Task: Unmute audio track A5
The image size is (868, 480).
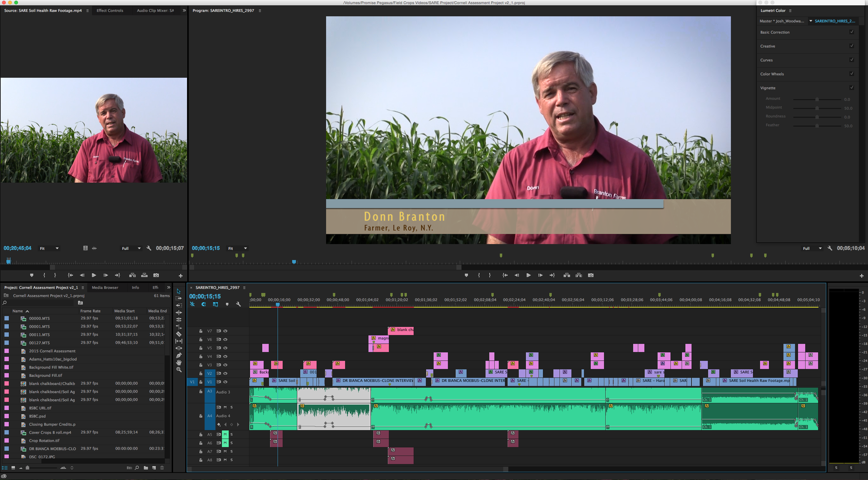Action: click(225, 435)
